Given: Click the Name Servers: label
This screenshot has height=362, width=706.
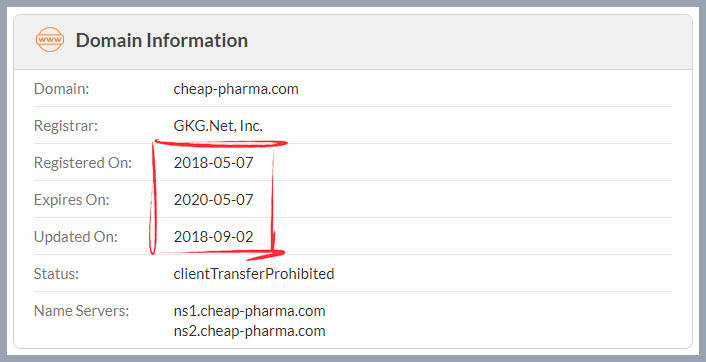Looking at the screenshot, I should coord(81,311).
